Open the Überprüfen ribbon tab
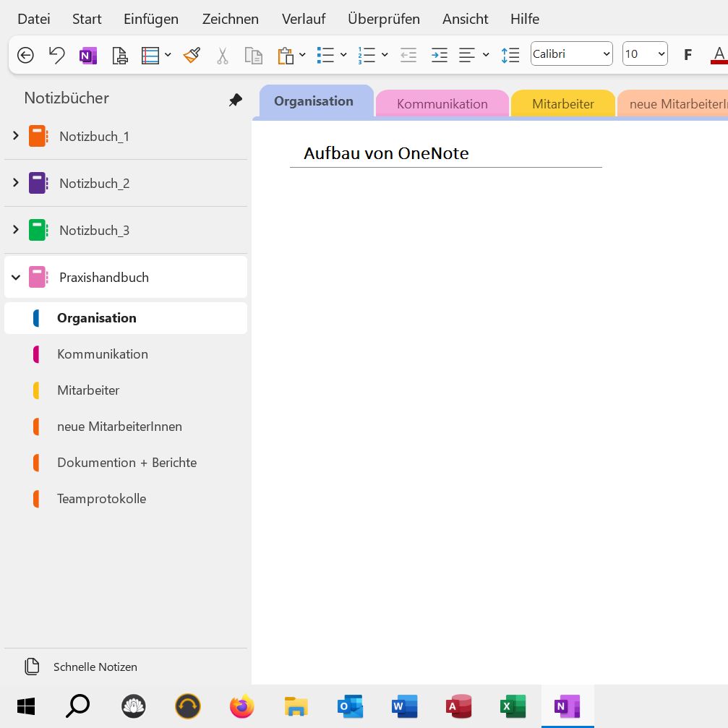This screenshot has height=728, width=728. click(384, 19)
